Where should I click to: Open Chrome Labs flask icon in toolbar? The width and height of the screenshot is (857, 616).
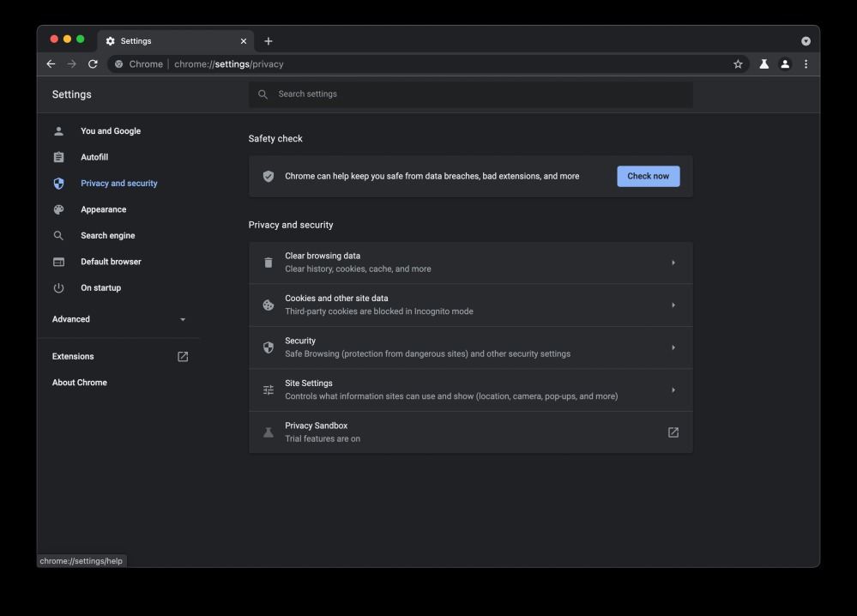(763, 64)
